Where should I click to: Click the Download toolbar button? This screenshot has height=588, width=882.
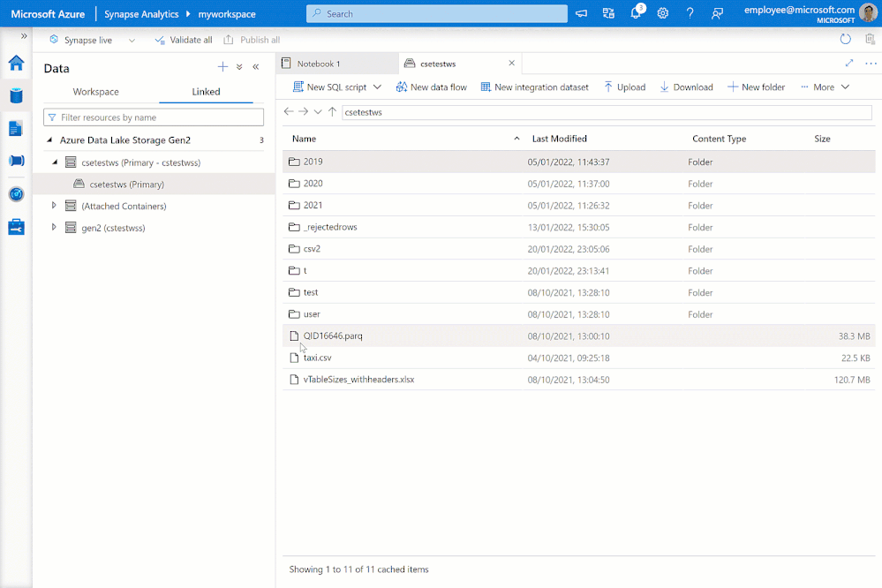(x=686, y=87)
